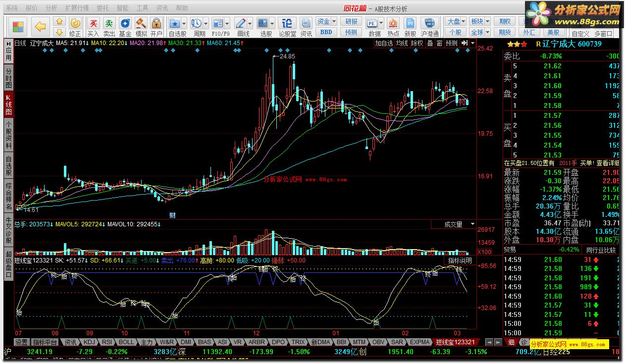Screen dimensions: 625x364
Task: Open the 基金 fund icon
Action: (x=125, y=23)
